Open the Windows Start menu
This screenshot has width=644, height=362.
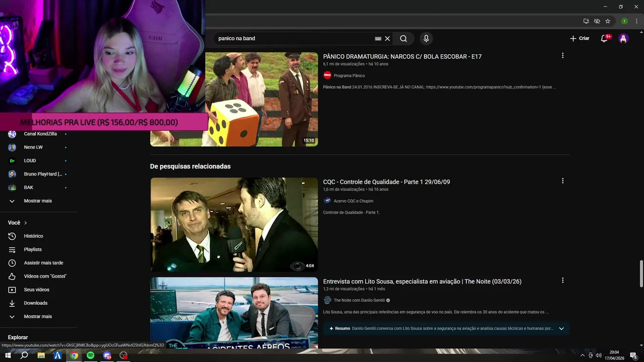coord(8,355)
